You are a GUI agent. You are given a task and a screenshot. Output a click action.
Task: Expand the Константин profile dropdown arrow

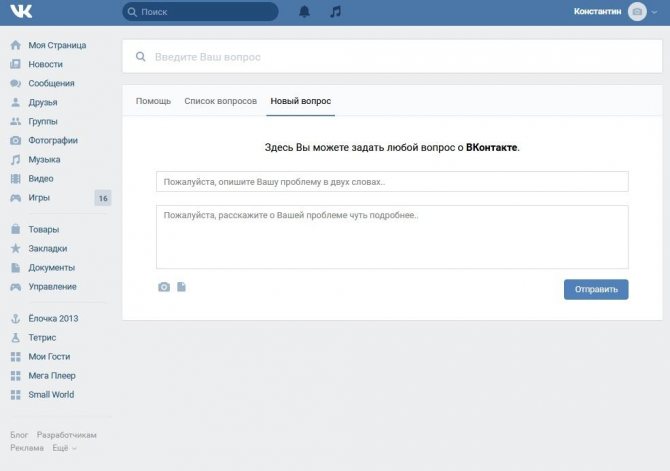coord(654,12)
